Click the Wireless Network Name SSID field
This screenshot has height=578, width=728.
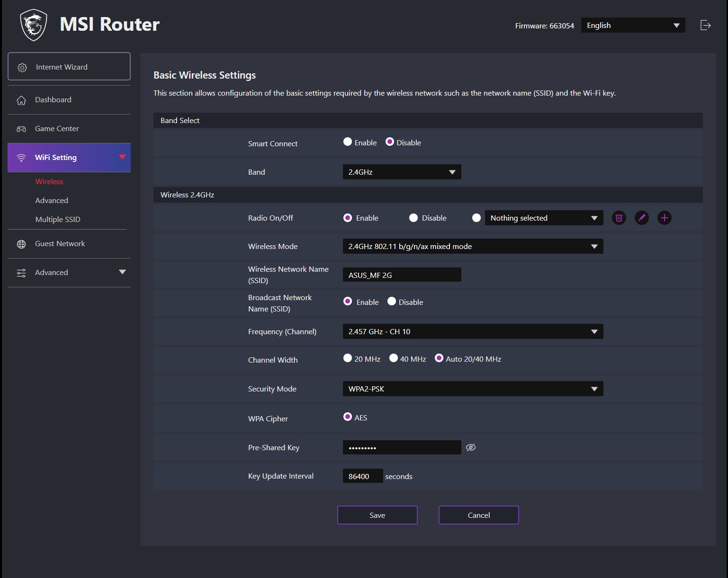coord(402,275)
